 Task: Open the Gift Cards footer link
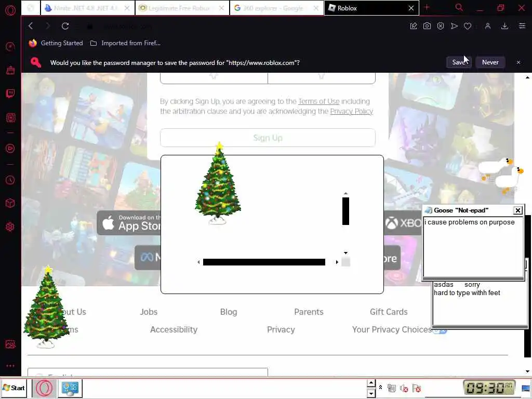tap(389, 312)
